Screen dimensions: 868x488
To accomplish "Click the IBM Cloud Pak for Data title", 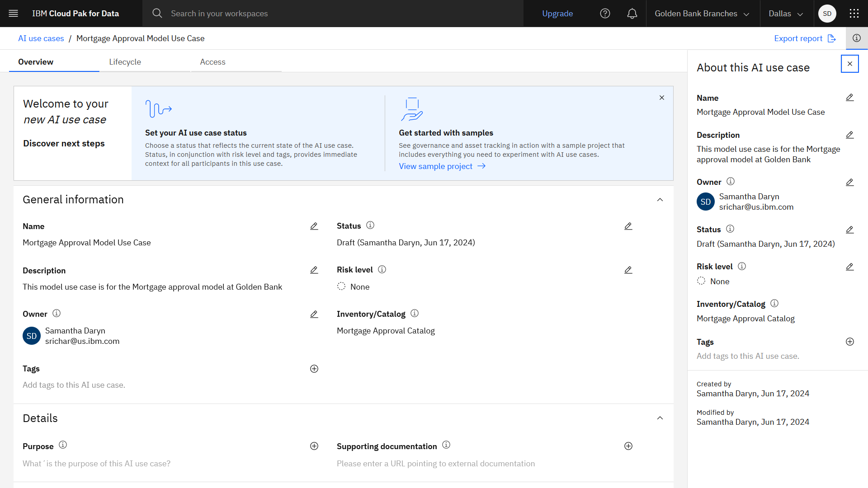I will 75,14.
